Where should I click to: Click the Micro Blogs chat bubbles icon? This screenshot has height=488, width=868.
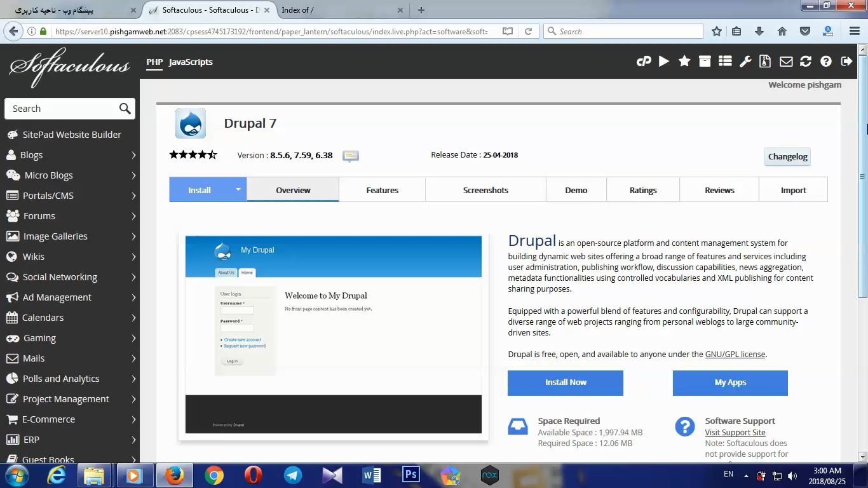13,175
